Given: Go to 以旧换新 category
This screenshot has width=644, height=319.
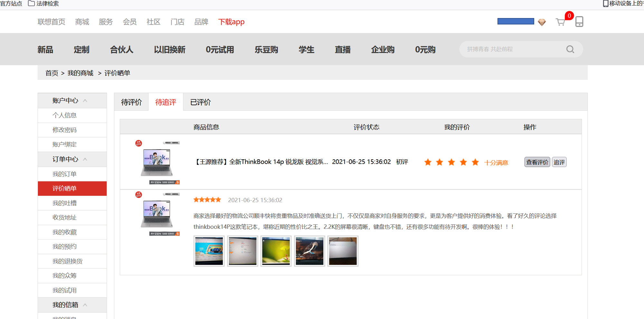Looking at the screenshot, I should tap(170, 50).
